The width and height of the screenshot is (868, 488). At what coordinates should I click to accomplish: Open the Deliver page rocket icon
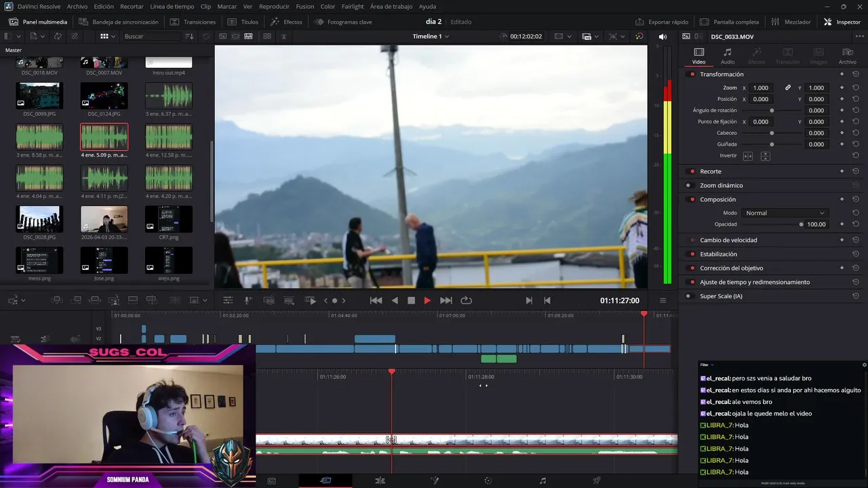point(597,481)
